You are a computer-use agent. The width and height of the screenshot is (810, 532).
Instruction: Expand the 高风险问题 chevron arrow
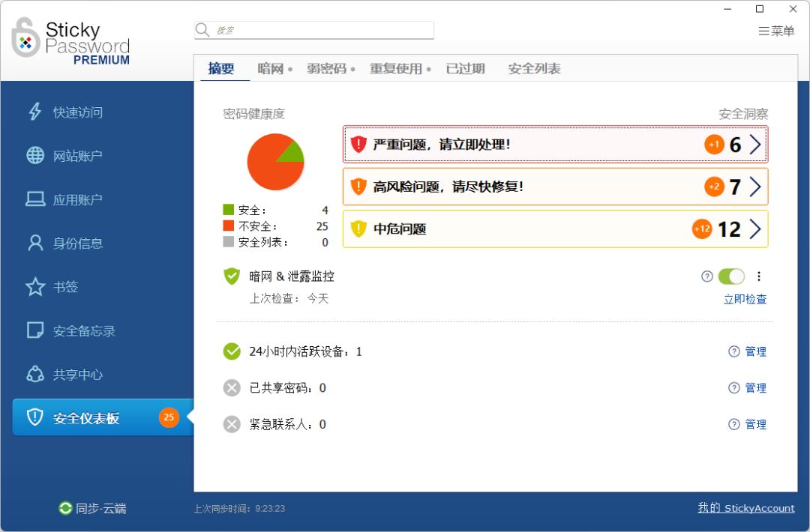pyautogui.click(x=754, y=187)
